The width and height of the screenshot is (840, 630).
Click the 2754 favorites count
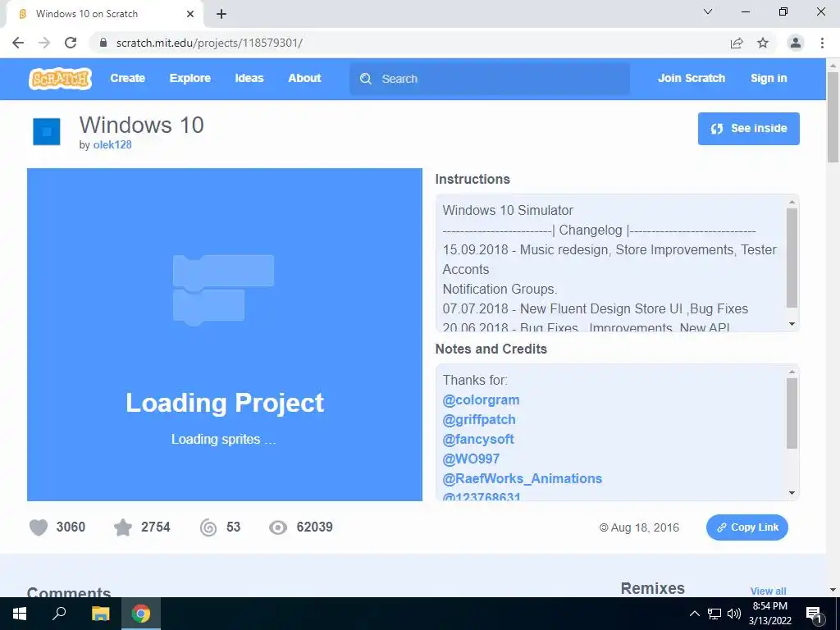click(155, 527)
